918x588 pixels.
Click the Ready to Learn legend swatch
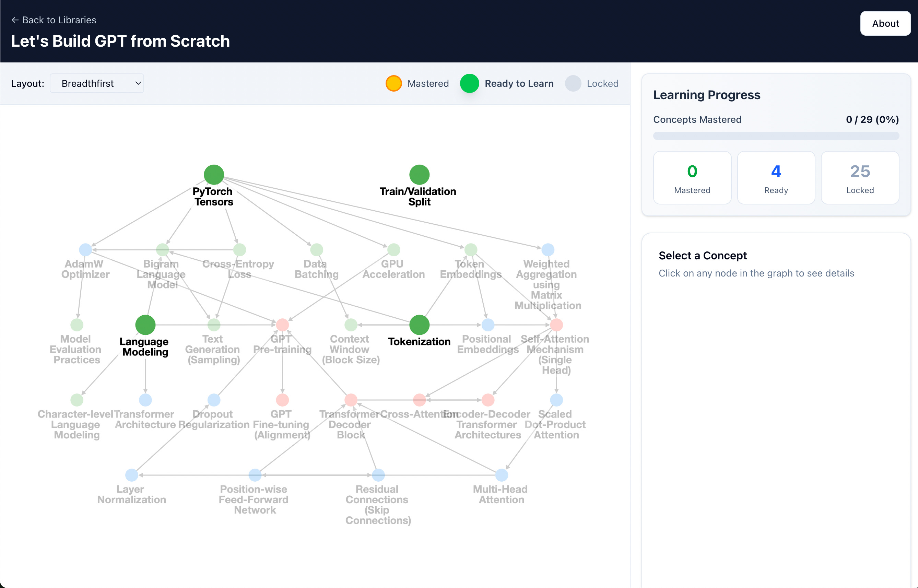click(469, 83)
